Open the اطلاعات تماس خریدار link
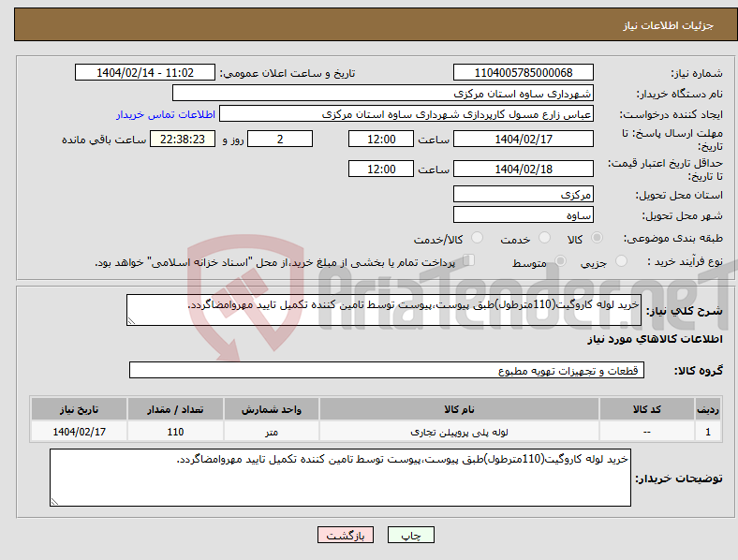 [166, 114]
